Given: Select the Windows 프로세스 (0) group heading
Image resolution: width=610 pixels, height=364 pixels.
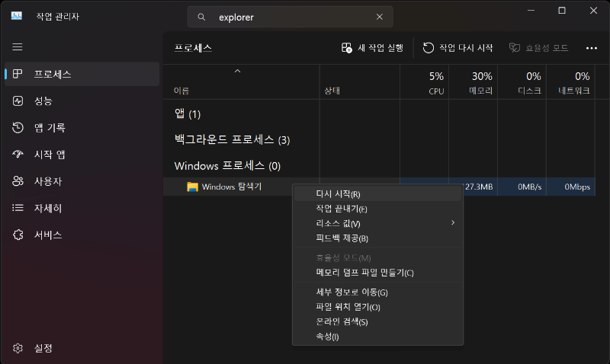Looking at the screenshot, I should [227, 166].
